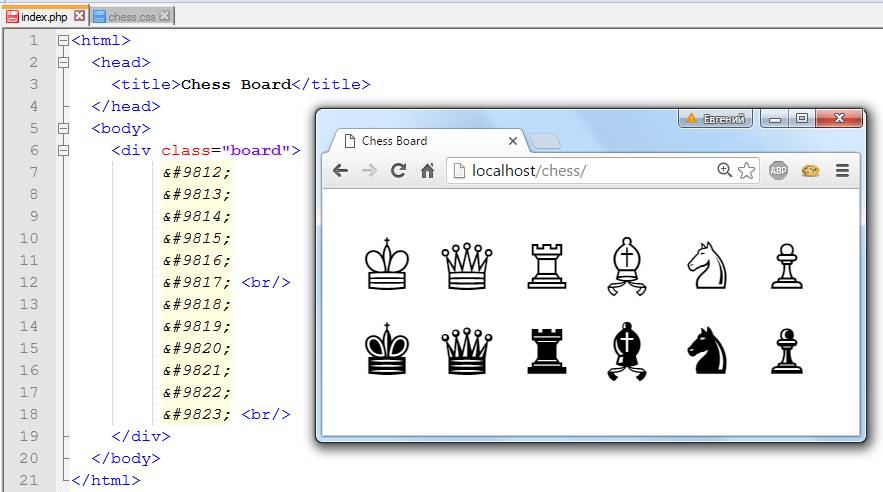
Task: Click the &#9815; entity on line 10
Action: (x=197, y=238)
